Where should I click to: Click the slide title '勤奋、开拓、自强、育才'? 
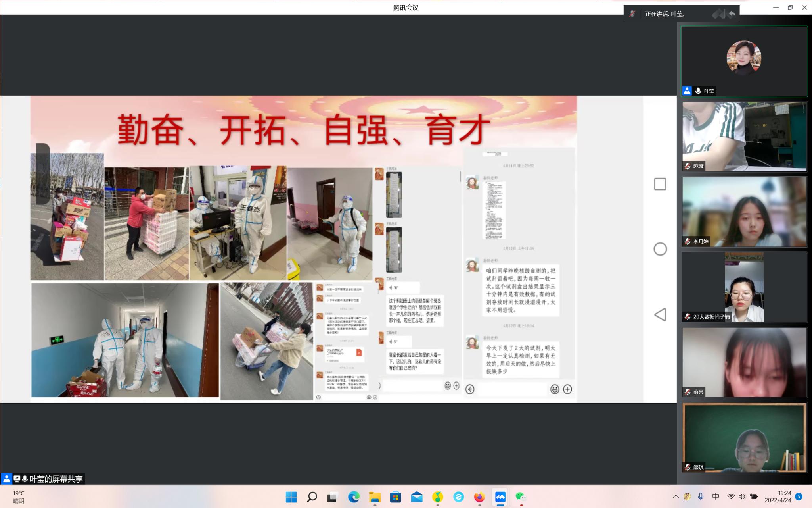click(304, 130)
